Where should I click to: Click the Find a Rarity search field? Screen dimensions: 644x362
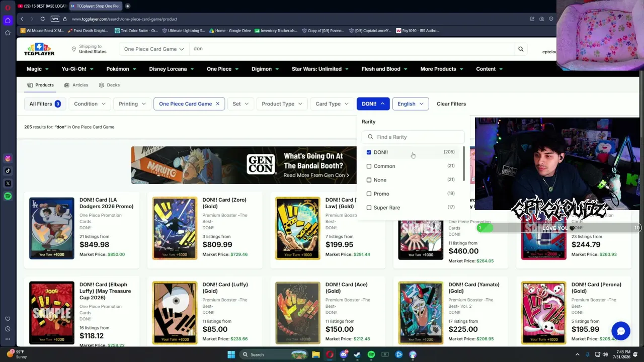click(413, 137)
